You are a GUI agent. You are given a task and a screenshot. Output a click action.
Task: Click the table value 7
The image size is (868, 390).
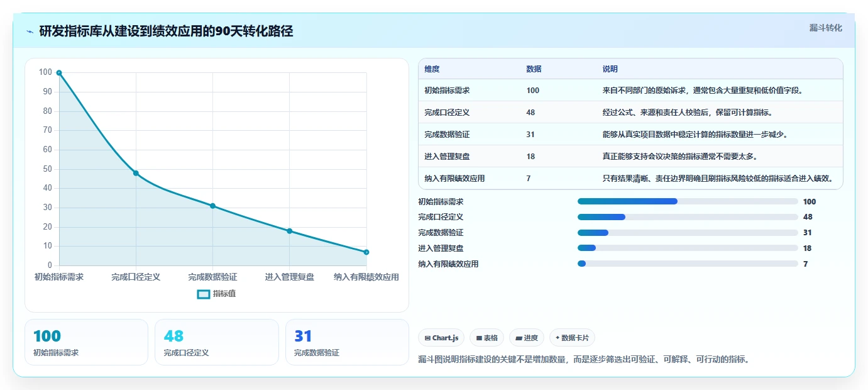529,179
